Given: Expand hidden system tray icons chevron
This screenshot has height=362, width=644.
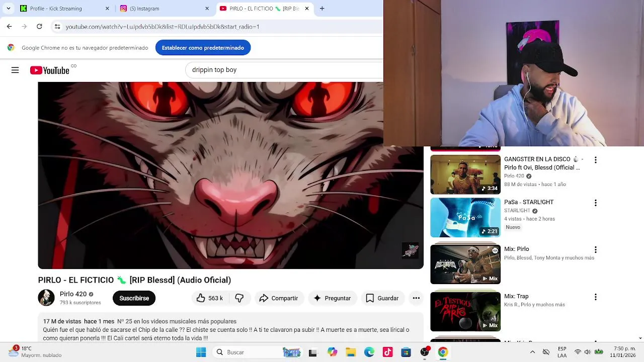Looking at the screenshot, I should click(532, 352).
